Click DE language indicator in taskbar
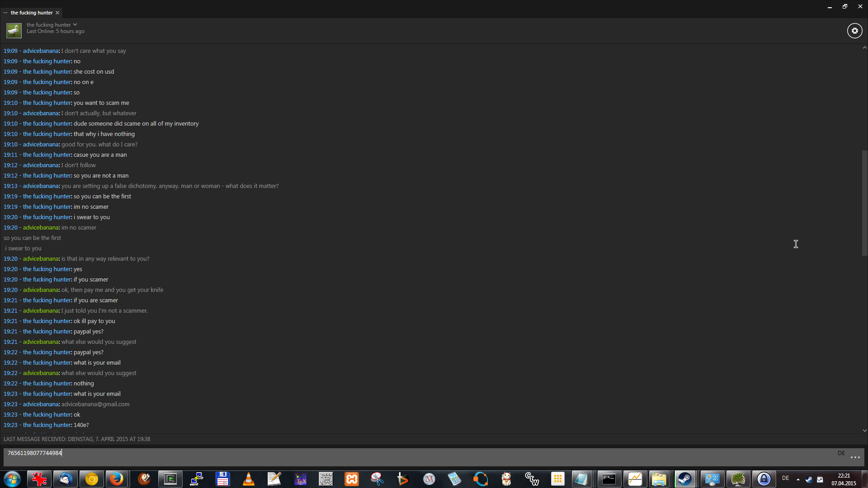This screenshot has height=488, width=868. click(785, 478)
